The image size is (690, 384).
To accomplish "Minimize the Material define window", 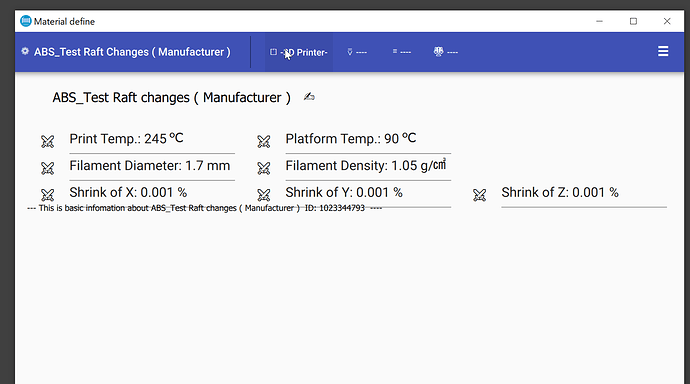I will [x=599, y=21].
